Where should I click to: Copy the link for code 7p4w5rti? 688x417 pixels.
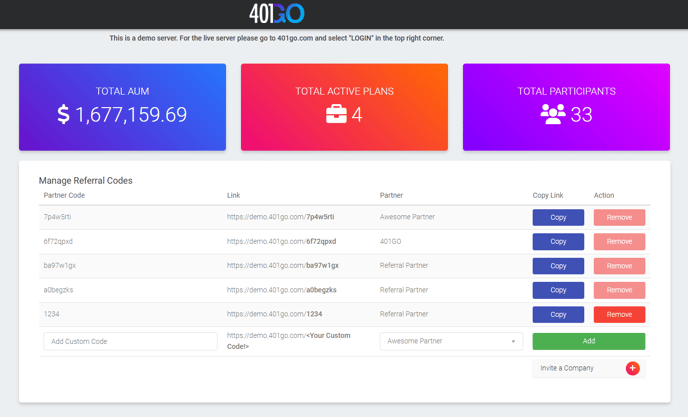point(558,217)
